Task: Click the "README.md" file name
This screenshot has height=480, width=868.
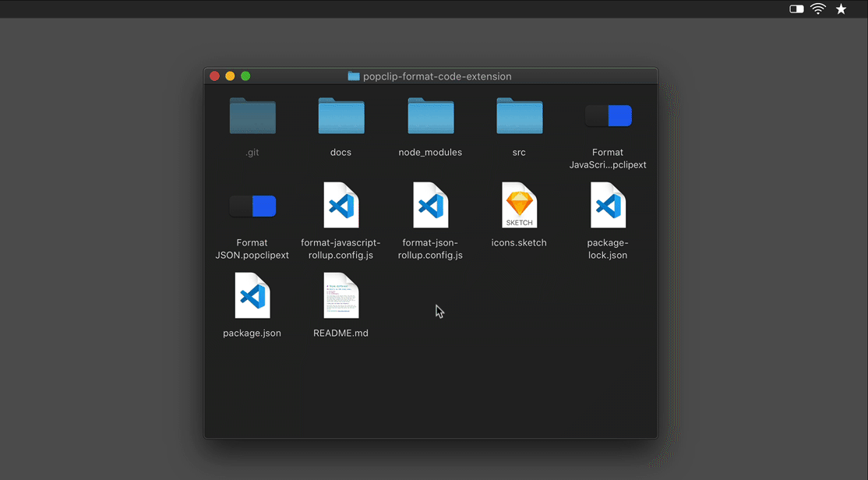Action: (x=340, y=333)
